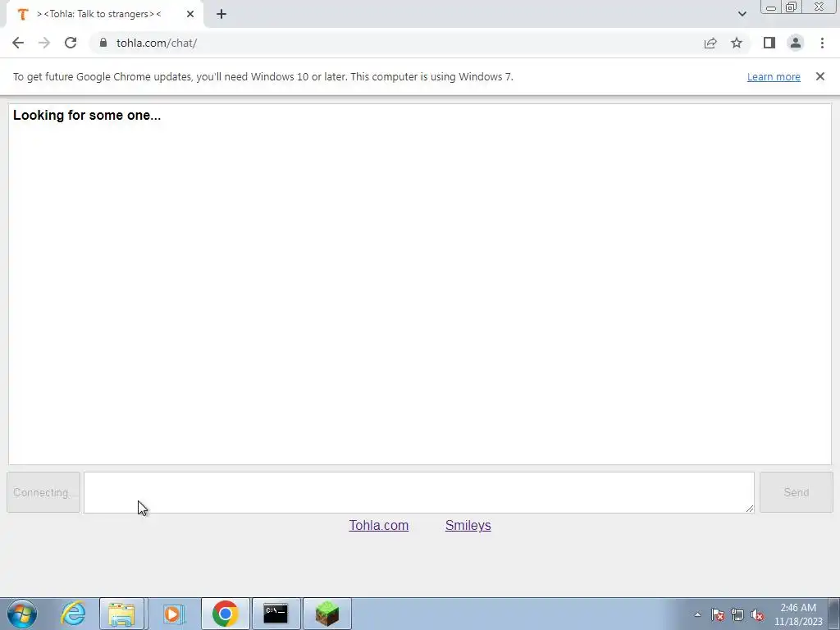Click the "Looking for some one..." status text
The width and height of the screenshot is (840, 630).
(87, 115)
